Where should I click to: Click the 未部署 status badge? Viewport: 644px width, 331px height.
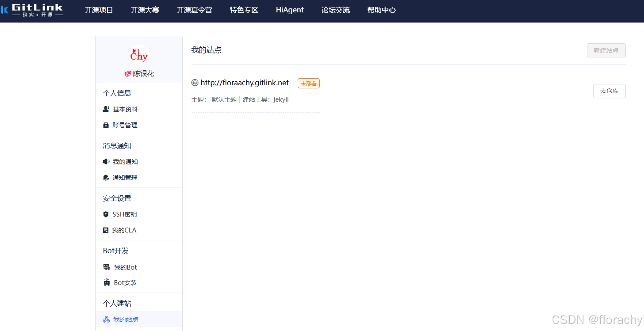[308, 83]
